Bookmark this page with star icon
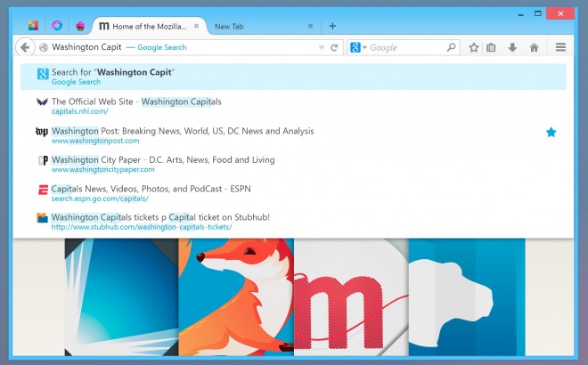 click(x=474, y=47)
